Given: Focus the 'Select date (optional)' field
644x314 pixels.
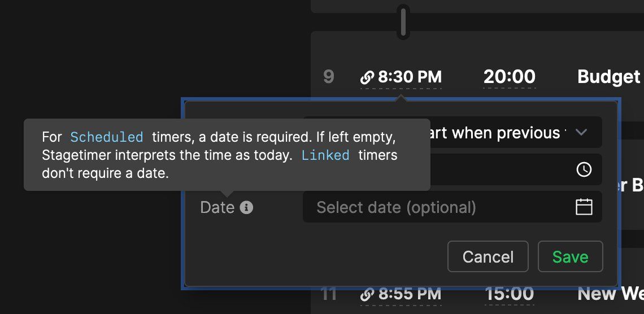Looking at the screenshot, I should (452, 207).
